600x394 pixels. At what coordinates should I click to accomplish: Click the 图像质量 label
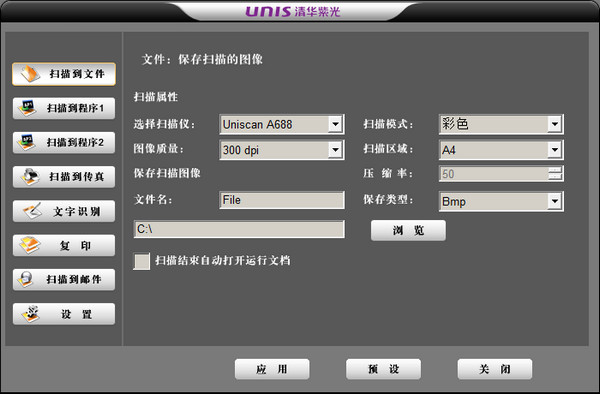click(x=159, y=149)
